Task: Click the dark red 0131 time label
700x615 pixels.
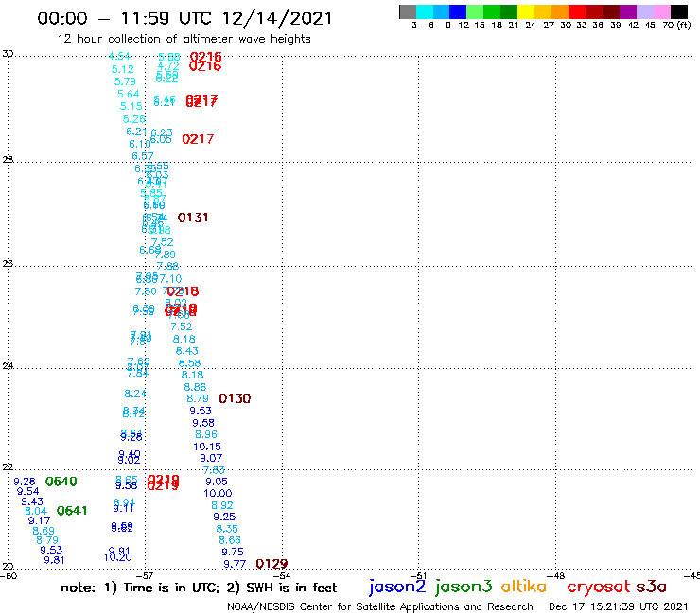Action: [193, 218]
